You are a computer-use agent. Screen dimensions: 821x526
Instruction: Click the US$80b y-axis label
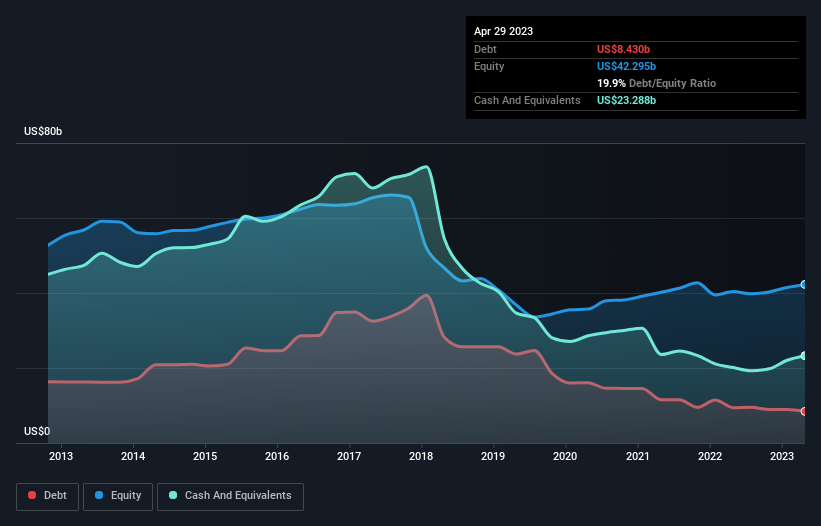[43, 131]
